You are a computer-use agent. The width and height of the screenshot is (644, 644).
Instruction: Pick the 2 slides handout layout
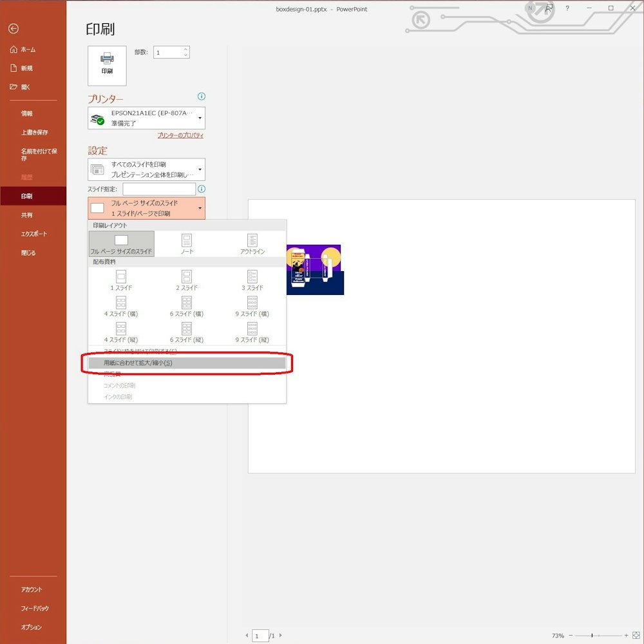[x=187, y=281]
